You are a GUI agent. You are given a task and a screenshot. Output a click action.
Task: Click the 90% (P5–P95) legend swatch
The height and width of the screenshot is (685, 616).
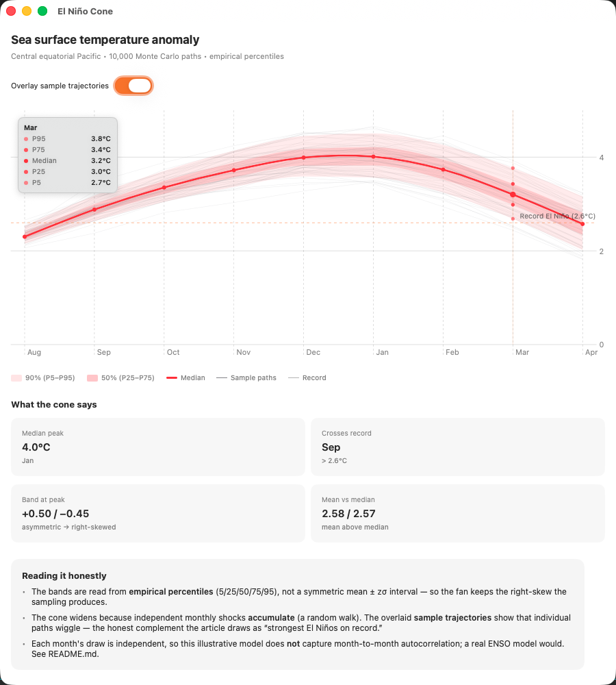(16, 378)
